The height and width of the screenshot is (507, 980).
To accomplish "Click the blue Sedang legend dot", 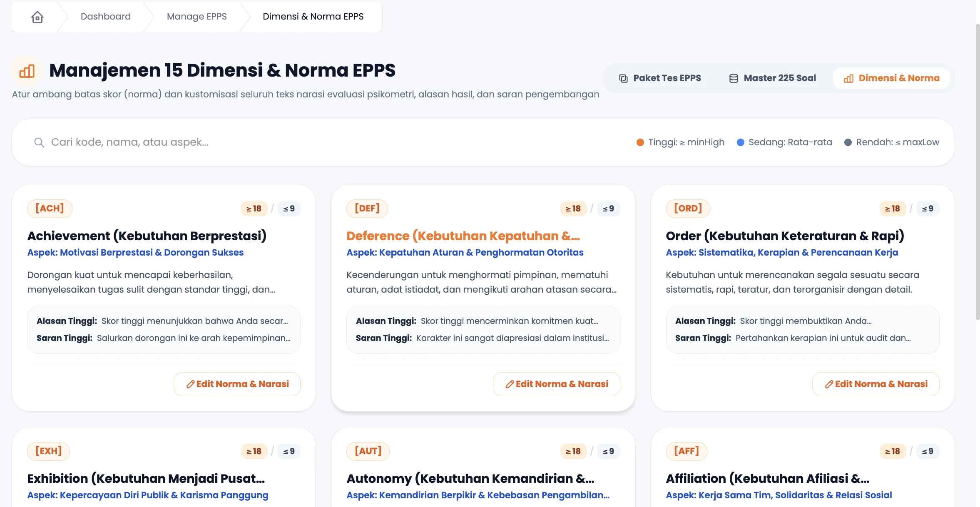I will point(741,142).
